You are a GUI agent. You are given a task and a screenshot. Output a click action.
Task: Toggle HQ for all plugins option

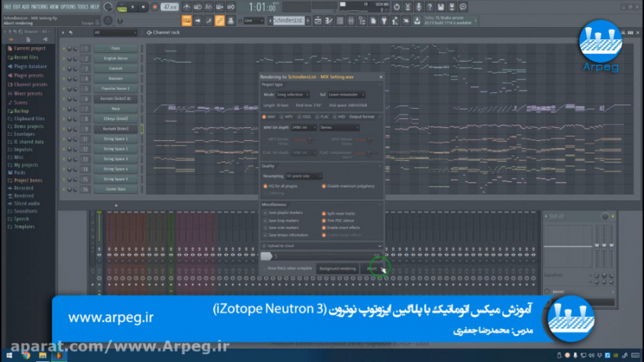[x=280, y=186]
